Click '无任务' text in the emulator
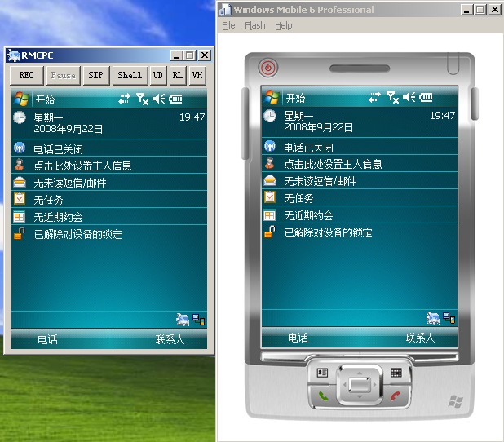Viewport: 504px width, 442px height. [298, 198]
